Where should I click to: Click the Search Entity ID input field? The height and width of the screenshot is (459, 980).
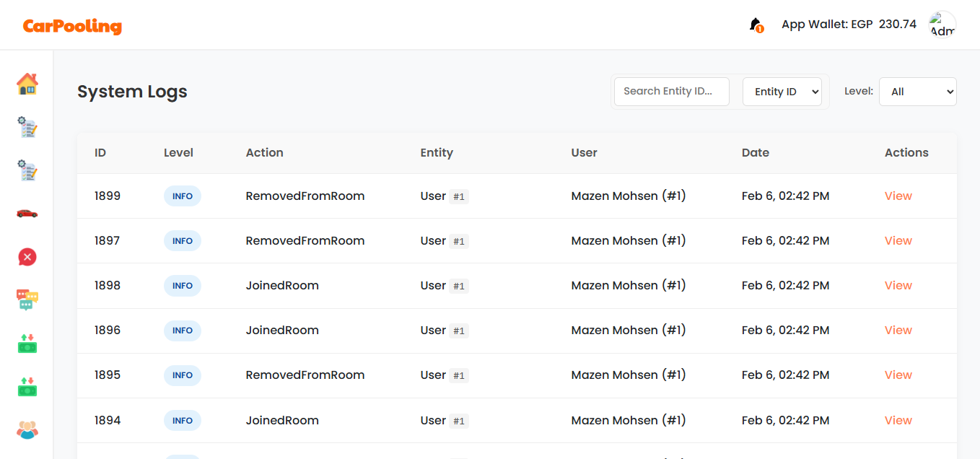coord(671,92)
